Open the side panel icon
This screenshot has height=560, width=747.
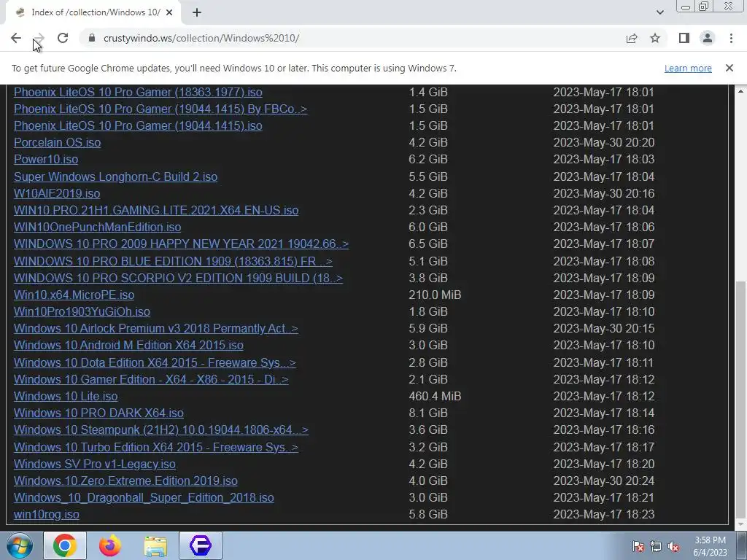coord(684,38)
